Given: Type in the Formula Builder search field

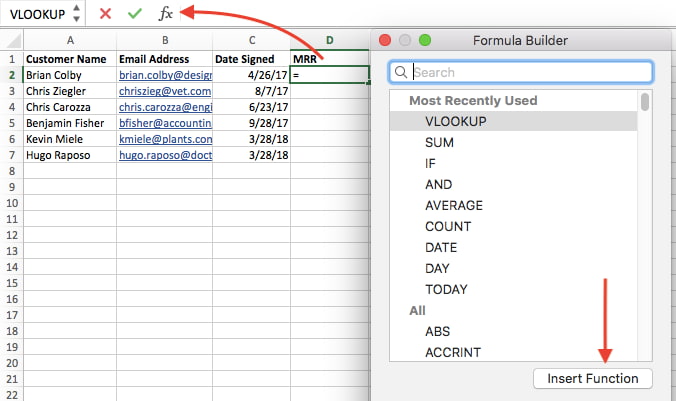Looking at the screenshot, I should (x=530, y=72).
